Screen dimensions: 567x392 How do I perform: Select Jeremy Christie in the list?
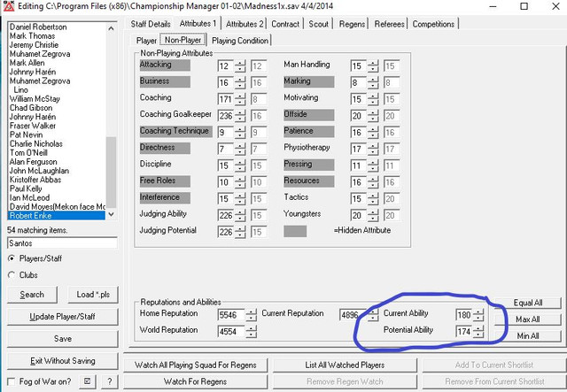point(34,45)
